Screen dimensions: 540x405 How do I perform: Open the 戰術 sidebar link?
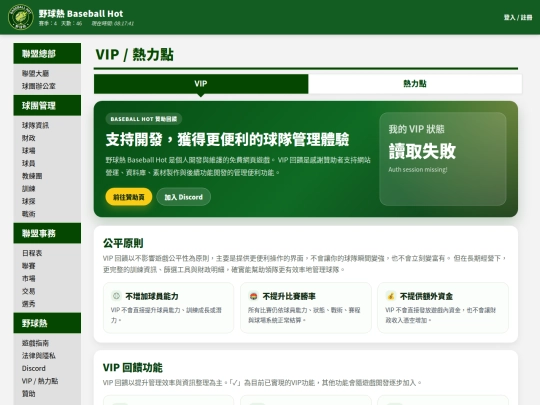(29, 214)
